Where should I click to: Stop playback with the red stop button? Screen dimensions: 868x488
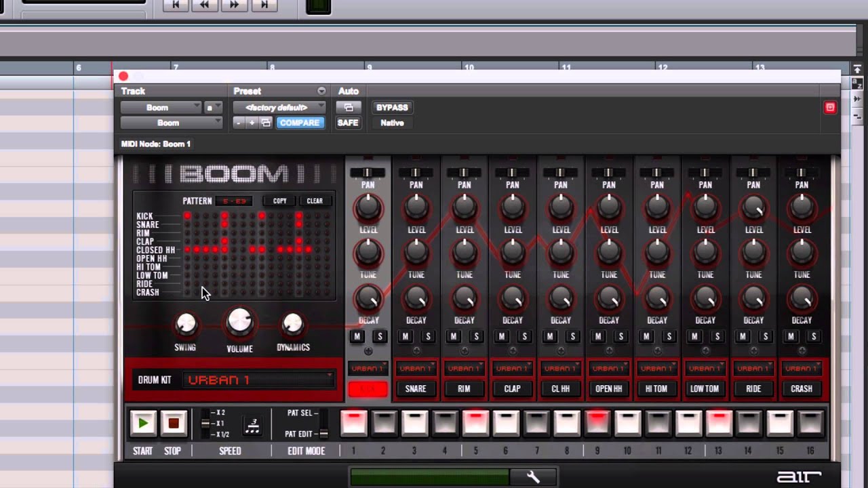[174, 424]
